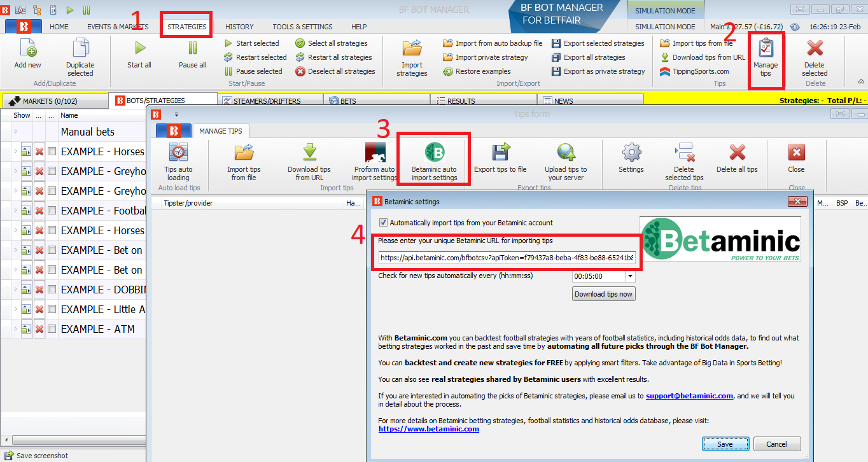
Task: Tick checkbox for EXAMPLE - Horses first row
Action: (52, 151)
